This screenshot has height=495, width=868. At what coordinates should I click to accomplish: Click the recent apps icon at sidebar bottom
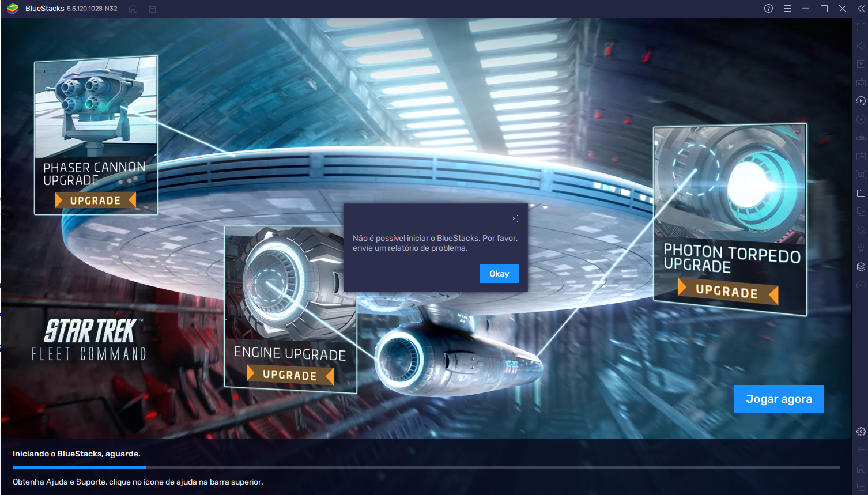pyautogui.click(x=861, y=487)
